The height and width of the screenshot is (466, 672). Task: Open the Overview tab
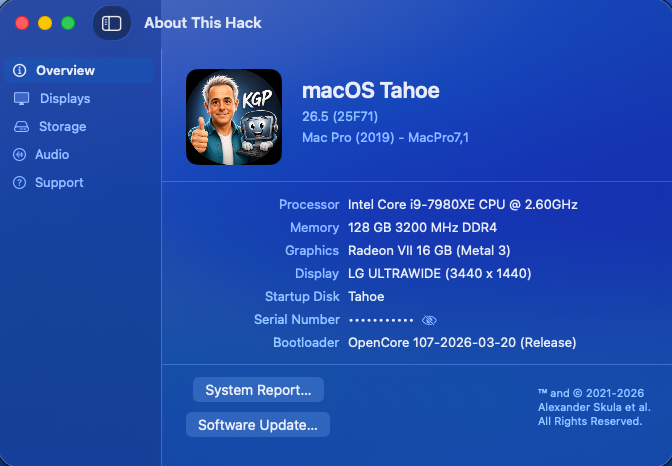tap(78, 70)
